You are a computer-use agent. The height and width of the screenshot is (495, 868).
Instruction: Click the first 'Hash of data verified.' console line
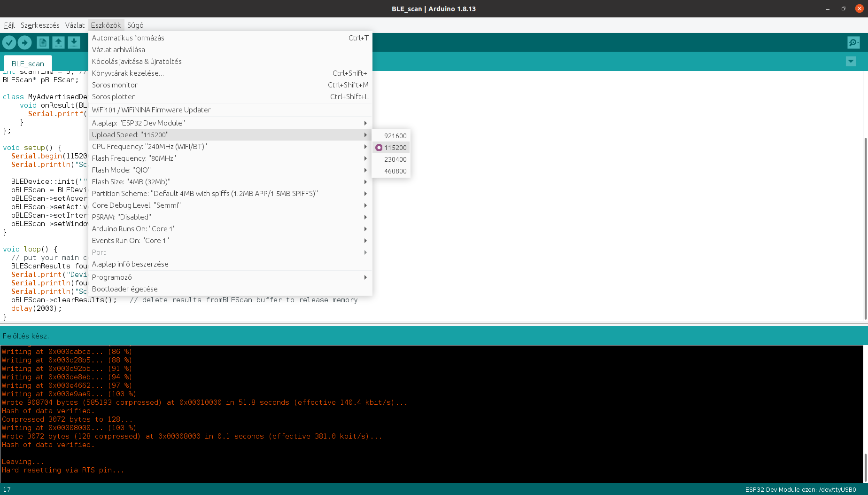click(x=48, y=411)
